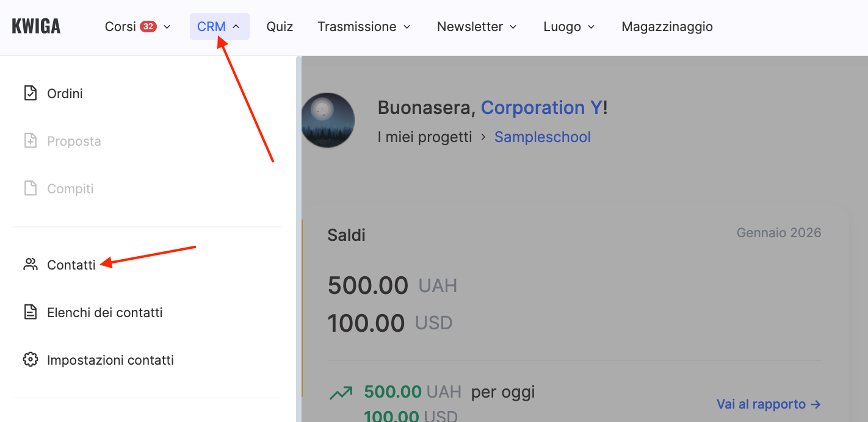Collapse the CRM dropdown menu
This screenshot has height=422, width=868.
point(219,27)
